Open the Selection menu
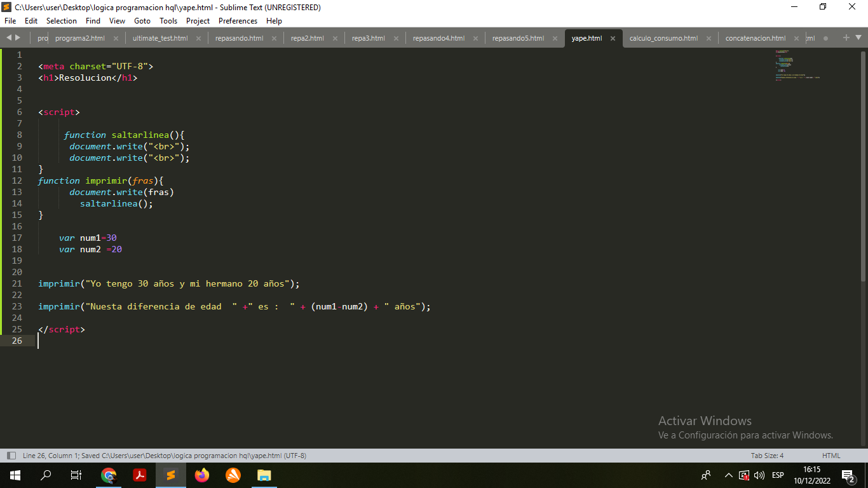This screenshot has width=868, height=488. (62, 21)
